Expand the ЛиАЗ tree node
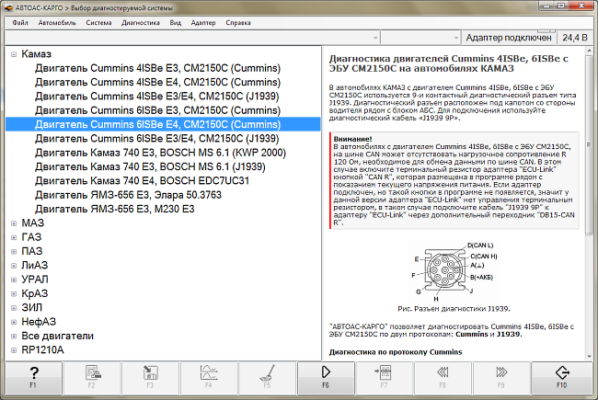 click(14, 266)
